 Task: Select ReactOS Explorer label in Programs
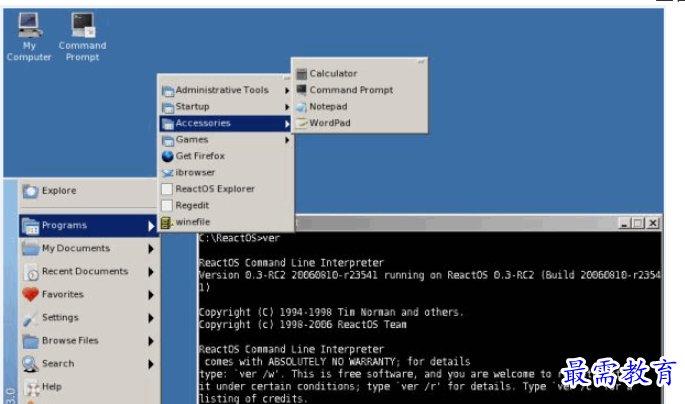215,189
